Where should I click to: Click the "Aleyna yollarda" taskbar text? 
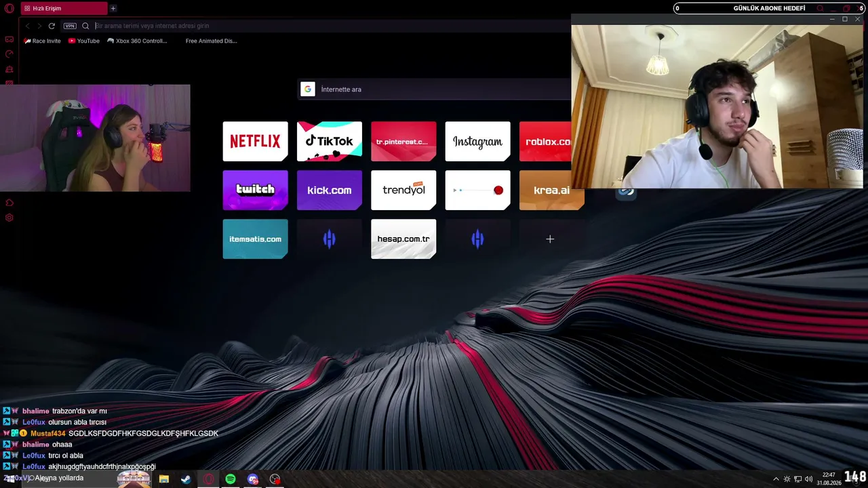pos(59,478)
